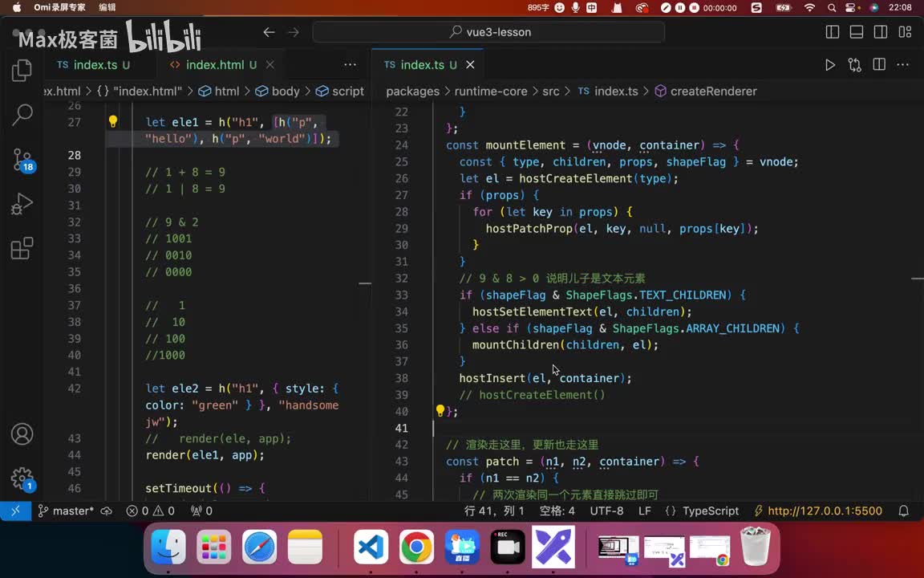Screen dimensions: 924x578
Task: Close the right group index.ts tab
Action: click(x=470, y=65)
